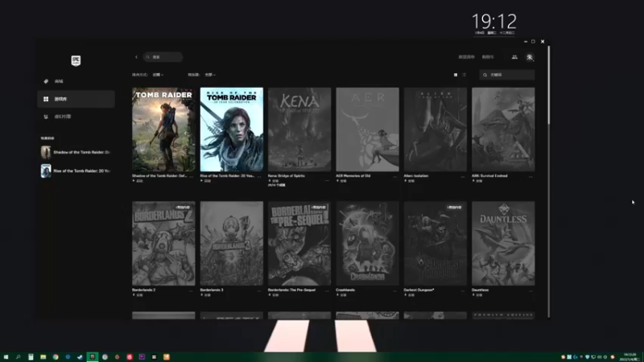Click the "Borderlands: The Pre-Sequel" title text

click(x=291, y=290)
